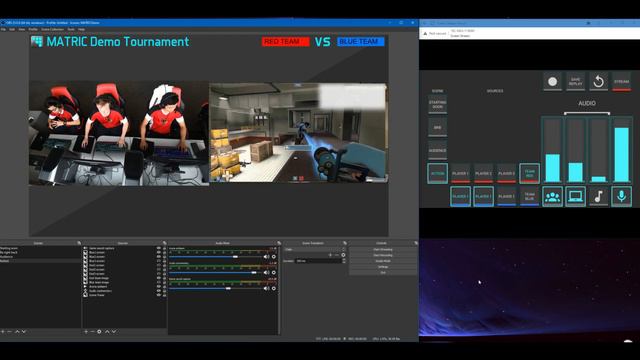
Task: Open Arena ambient mixer gear settings
Action: 274,257
